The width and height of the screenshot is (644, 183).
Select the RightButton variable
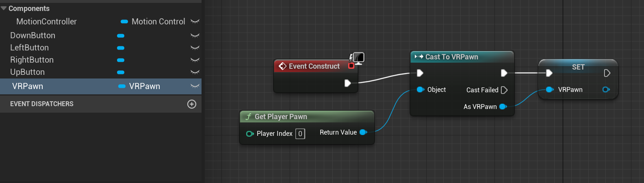click(32, 60)
